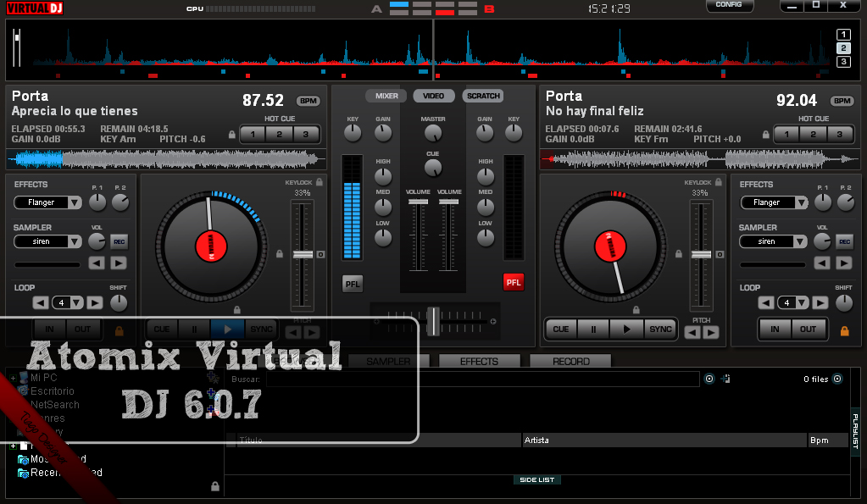This screenshot has height=504, width=867.
Task: Open the RECORD tab in the browser
Action: [570, 362]
